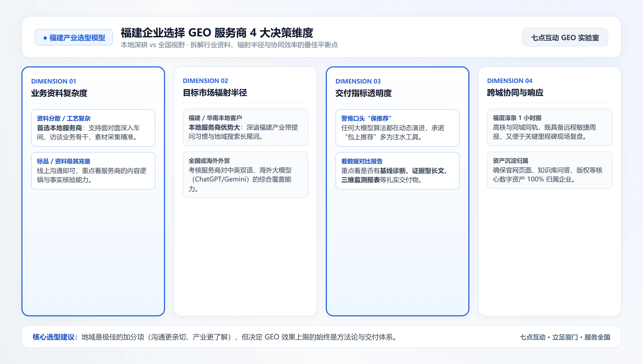Image resolution: width=643 pixels, height=364 pixels.
Task: Click the bold text 三维监测报表
Action: point(361,180)
